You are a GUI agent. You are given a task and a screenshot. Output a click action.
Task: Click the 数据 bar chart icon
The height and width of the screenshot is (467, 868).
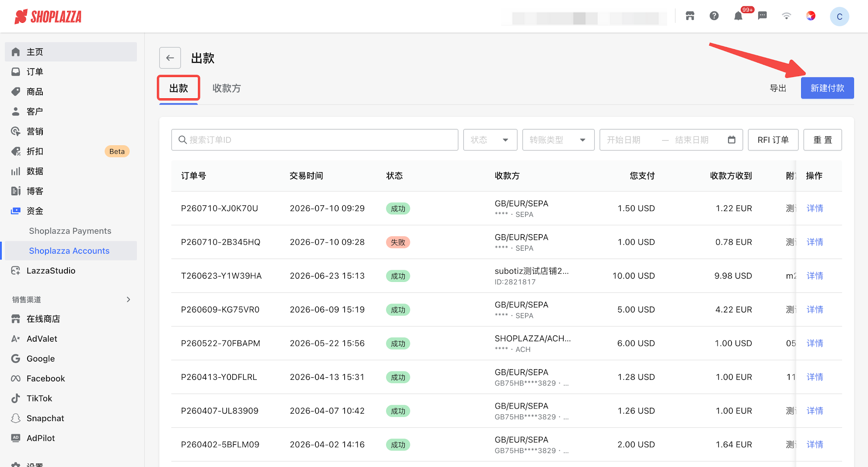pos(16,171)
